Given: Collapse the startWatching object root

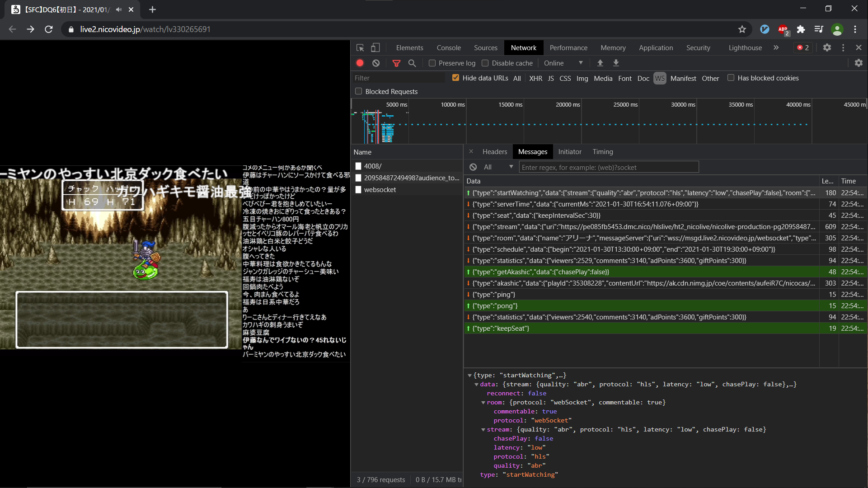Looking at the screenshot, I should [469, 375].
